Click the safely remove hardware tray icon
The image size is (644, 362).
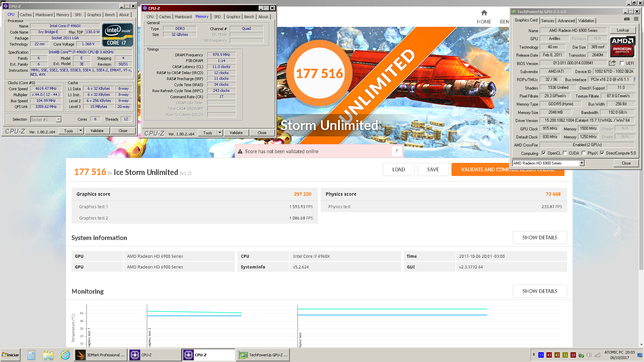(x=581, y=355)
